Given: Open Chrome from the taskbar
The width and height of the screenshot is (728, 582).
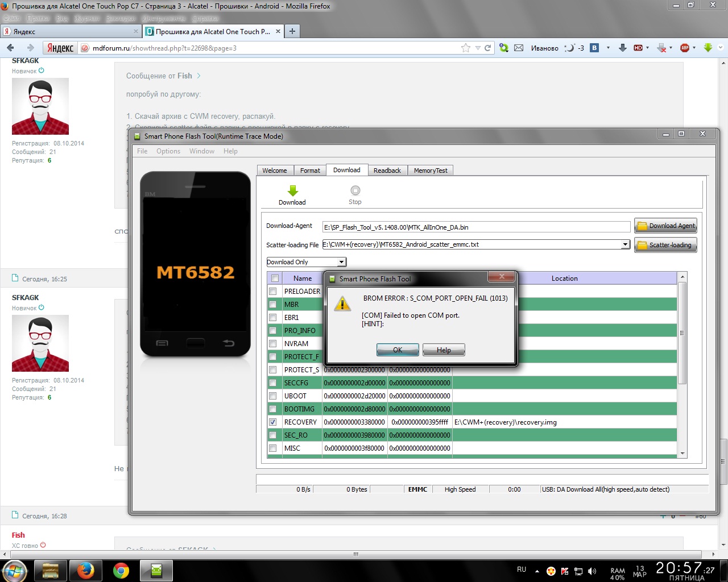Looking at the screenshot, I should click(121, 571).
